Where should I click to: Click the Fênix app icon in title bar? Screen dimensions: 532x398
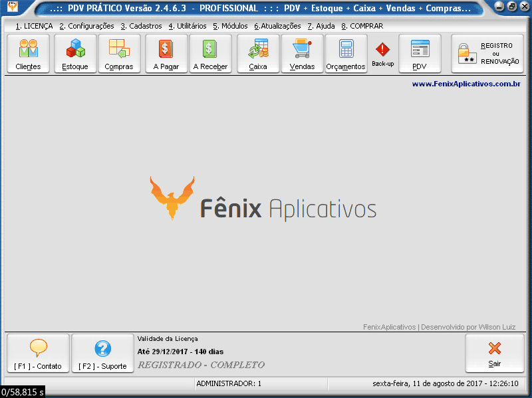coord(13,7)
